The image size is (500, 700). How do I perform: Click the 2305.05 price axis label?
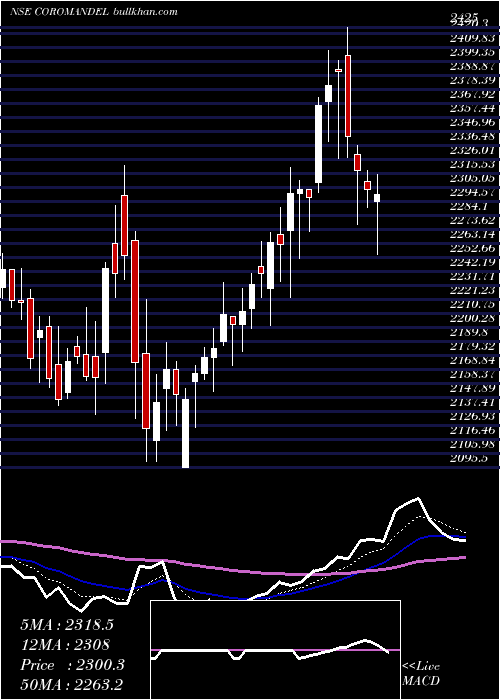(473, 179)
